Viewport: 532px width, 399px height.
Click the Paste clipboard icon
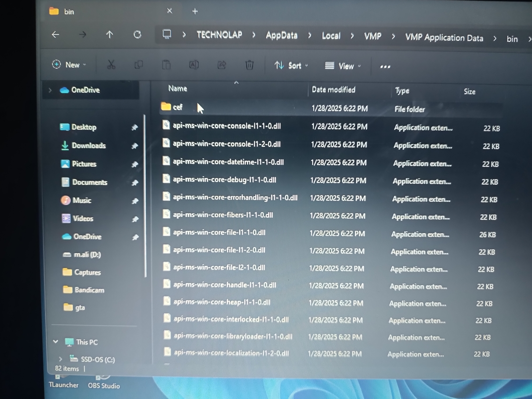point(166,65)
